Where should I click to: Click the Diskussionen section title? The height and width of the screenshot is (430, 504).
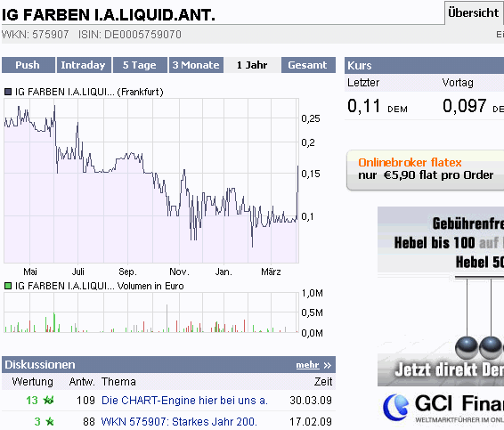40,365
